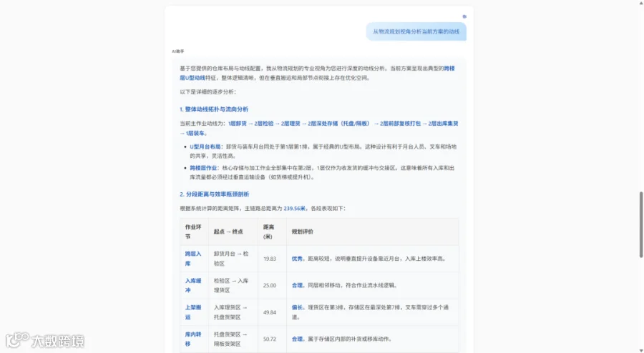Click the page vertical scrollbar thumb

(640, 224)
